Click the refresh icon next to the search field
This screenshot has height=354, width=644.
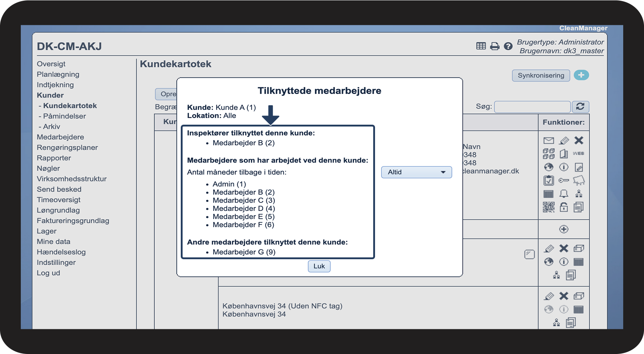pyautogui.click(x=580, y=106)
